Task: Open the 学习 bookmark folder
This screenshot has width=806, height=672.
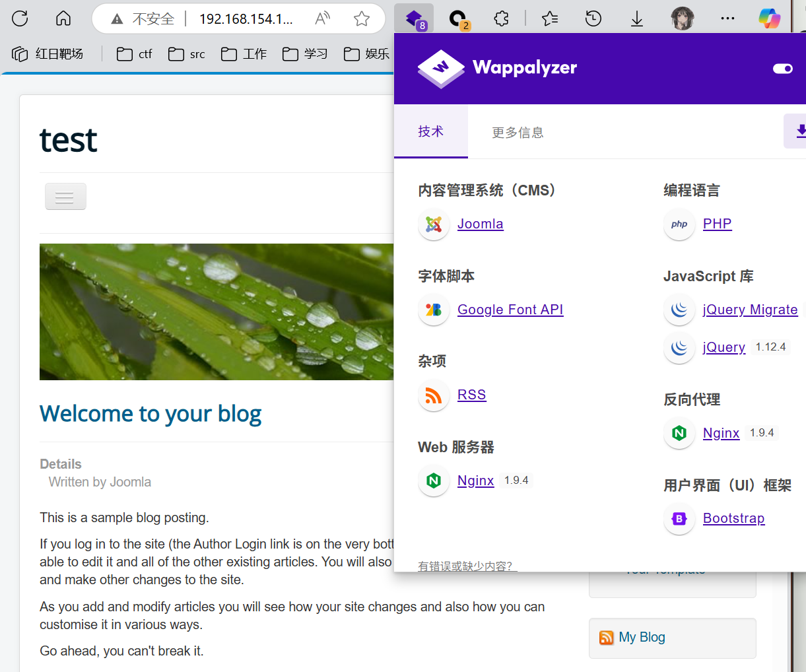Action: (305, 54)
